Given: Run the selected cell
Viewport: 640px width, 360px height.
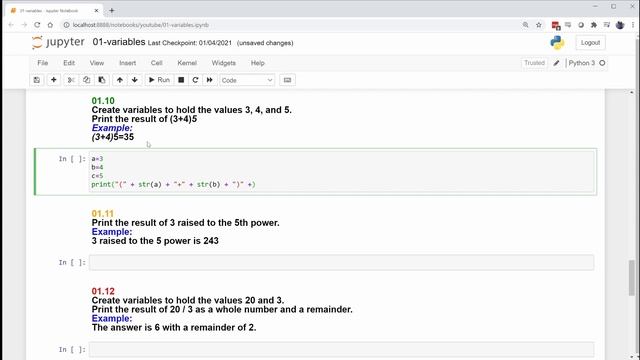Looking at the screenshot, I should pyautogui.click(x=159, y=80).
